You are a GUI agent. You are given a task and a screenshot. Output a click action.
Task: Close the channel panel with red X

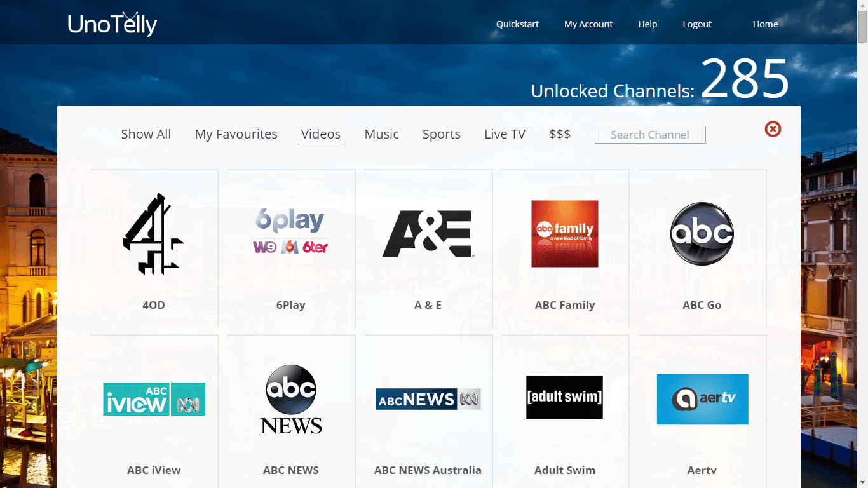click(773, 129)
